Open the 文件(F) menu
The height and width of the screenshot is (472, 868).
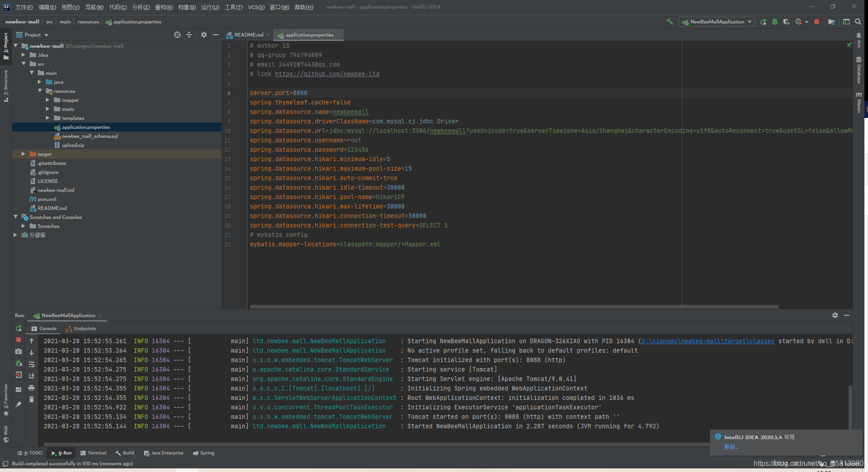tap(24, 7)
